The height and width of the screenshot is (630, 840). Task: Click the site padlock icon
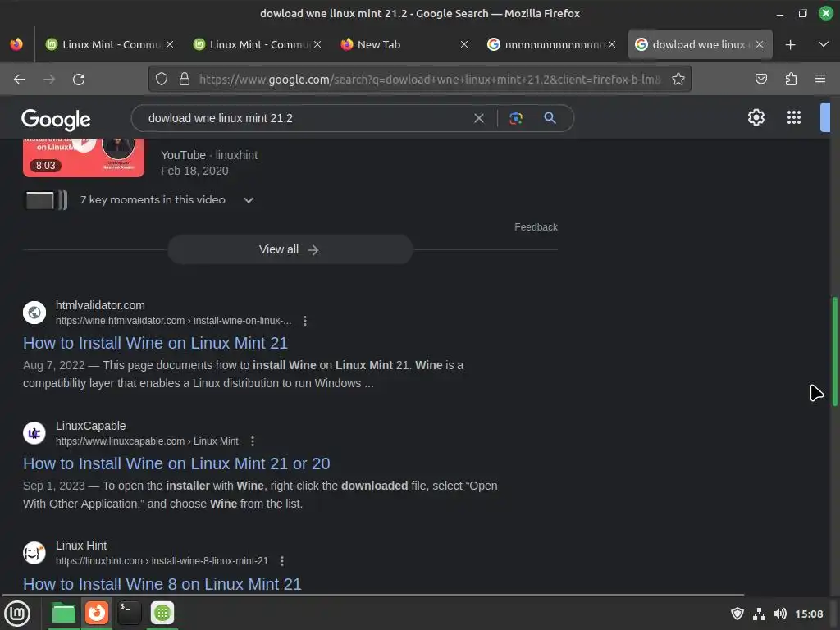click(185, 80)
